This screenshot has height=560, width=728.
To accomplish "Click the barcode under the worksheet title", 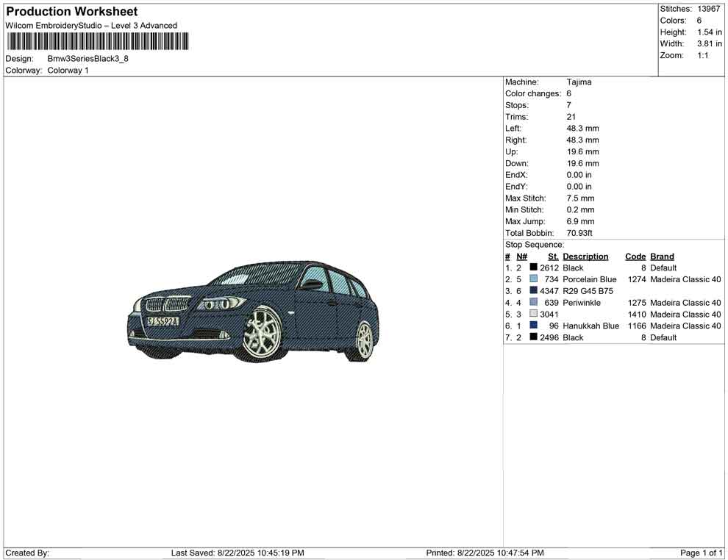I will tap(97, 41).
